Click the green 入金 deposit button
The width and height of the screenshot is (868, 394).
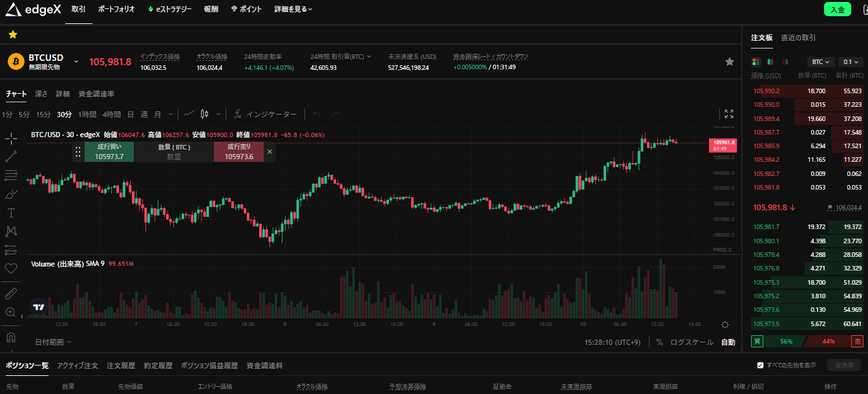(838, 10)
